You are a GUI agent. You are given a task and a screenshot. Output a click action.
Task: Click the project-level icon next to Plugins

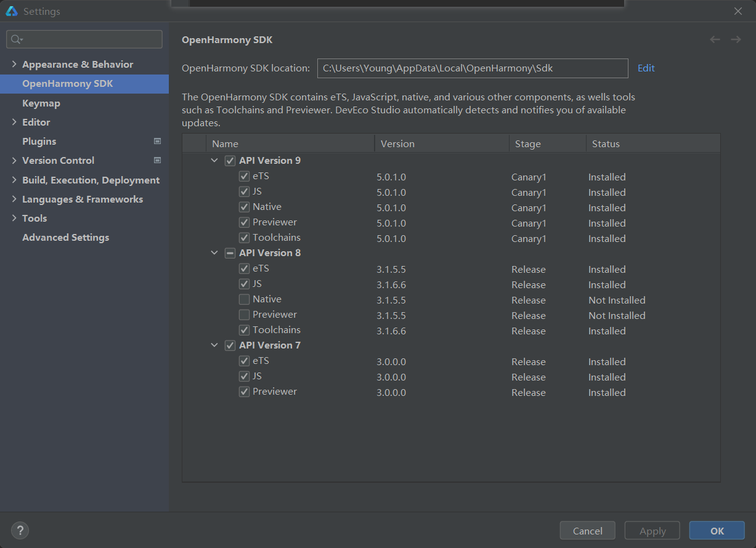click(157, 141)
